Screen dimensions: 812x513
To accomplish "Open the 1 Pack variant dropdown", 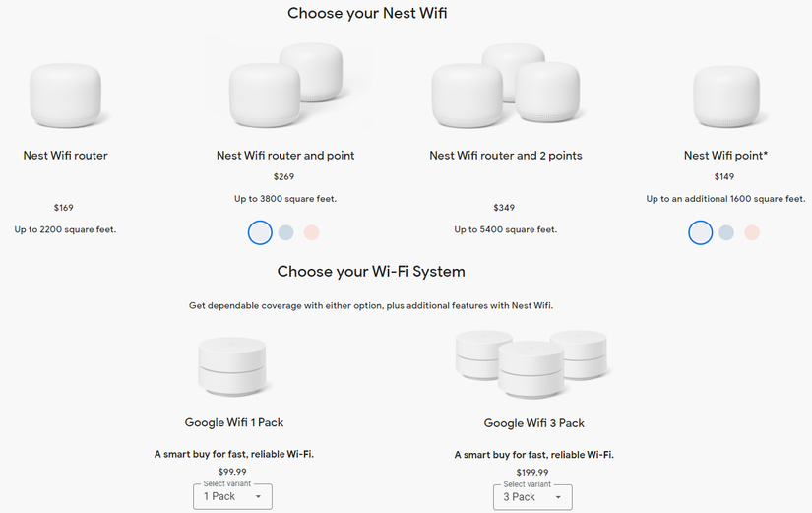I will tap(233, 497).
